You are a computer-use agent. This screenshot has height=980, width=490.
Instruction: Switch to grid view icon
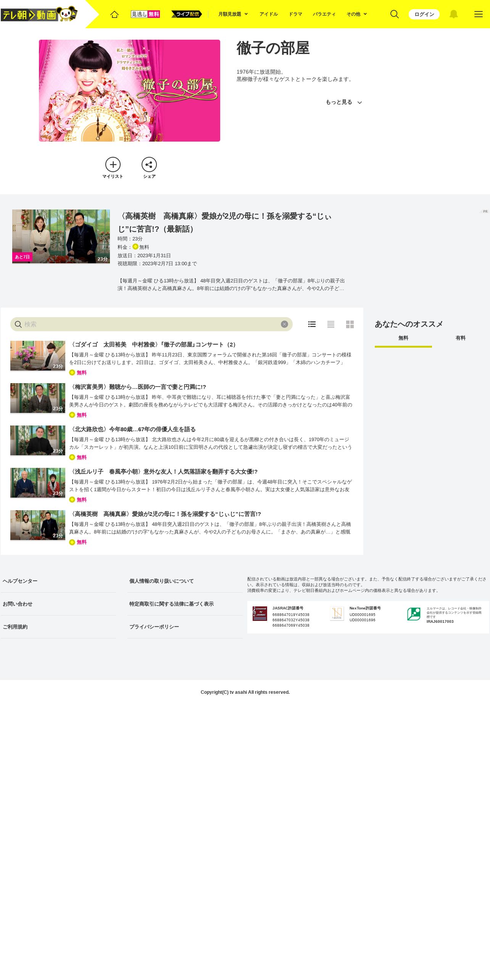click(x=350, y=324)
